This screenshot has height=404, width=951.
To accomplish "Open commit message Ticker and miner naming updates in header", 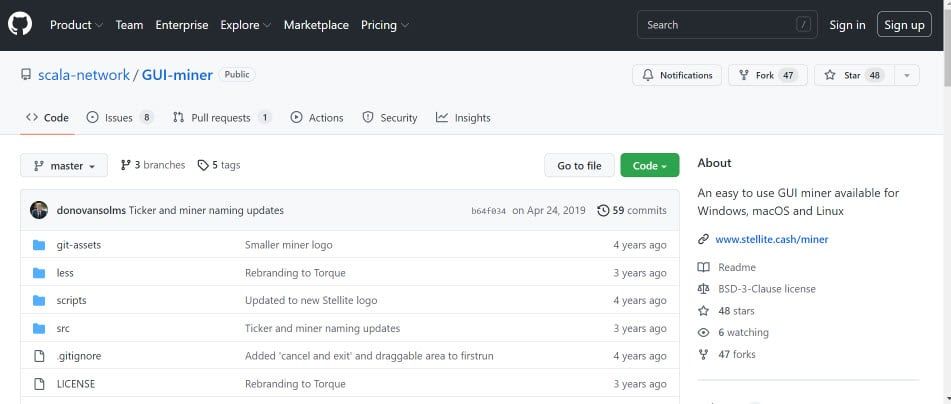I will tap(206, 210).
